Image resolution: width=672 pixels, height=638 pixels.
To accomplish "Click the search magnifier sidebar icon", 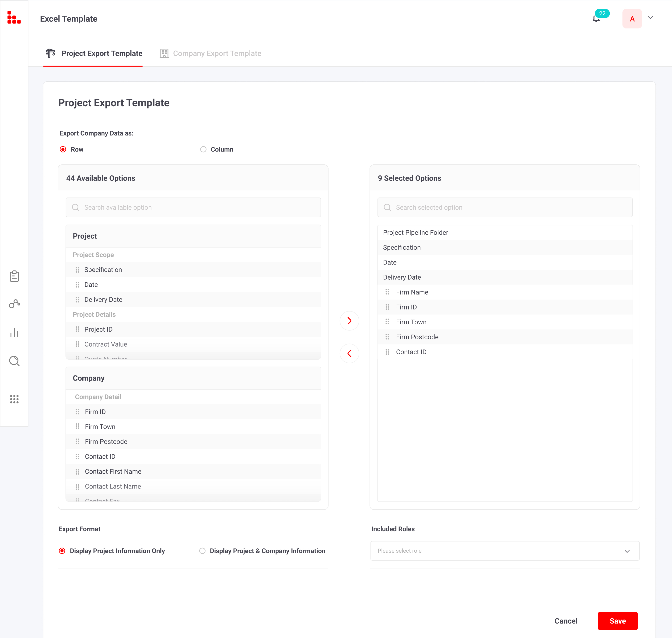I will [x=14, y=361].
